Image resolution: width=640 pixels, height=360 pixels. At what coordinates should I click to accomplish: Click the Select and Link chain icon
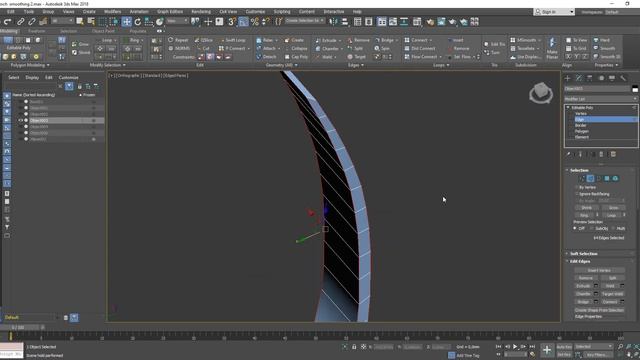[x=20, y=22]
